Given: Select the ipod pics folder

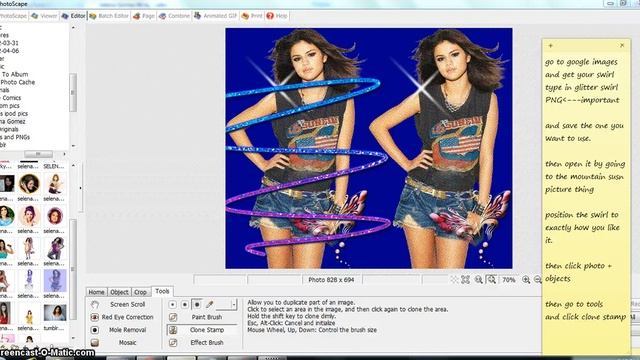Looking at the screenshot, I should click(15, 113).
